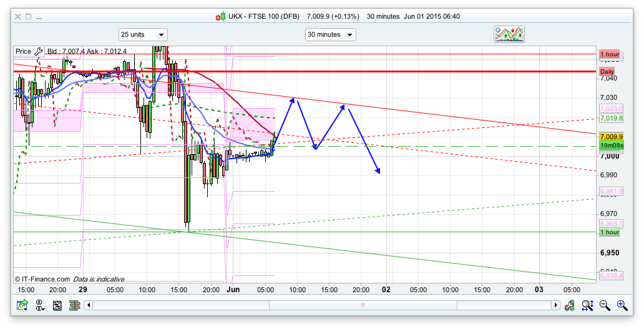Open the chart data list icon
The image size is (644, 329).
pos(57,305)
